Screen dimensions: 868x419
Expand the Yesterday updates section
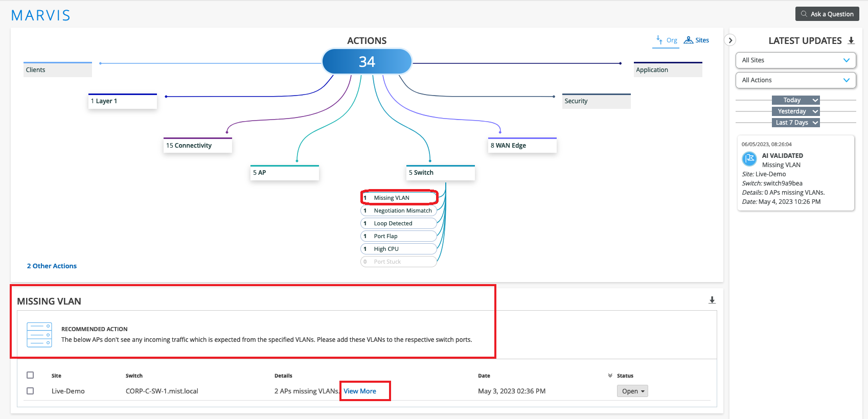point(796,111)
